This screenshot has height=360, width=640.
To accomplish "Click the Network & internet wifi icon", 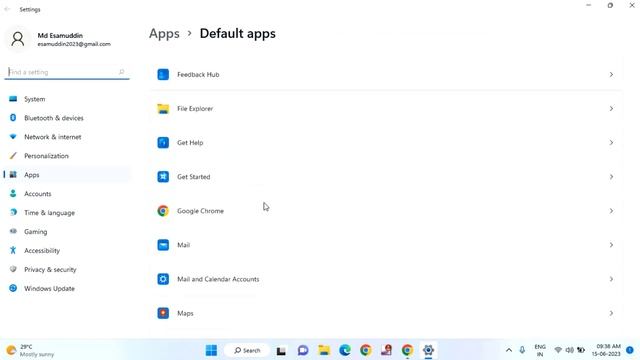I will 13,137.
